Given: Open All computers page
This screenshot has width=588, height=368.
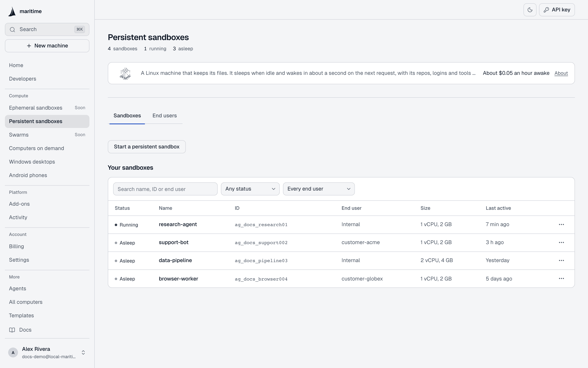Looking at the screenshot, I should click(47, 302).
